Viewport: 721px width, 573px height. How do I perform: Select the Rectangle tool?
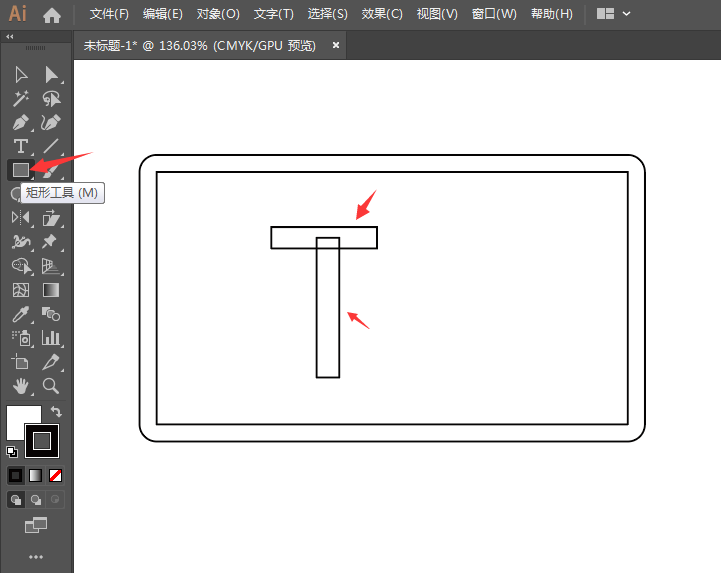point(21,170)
